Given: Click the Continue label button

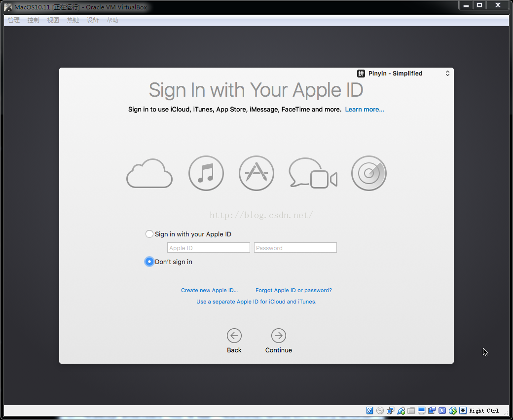Looking at the screenshot, I should tap(279, 350).
